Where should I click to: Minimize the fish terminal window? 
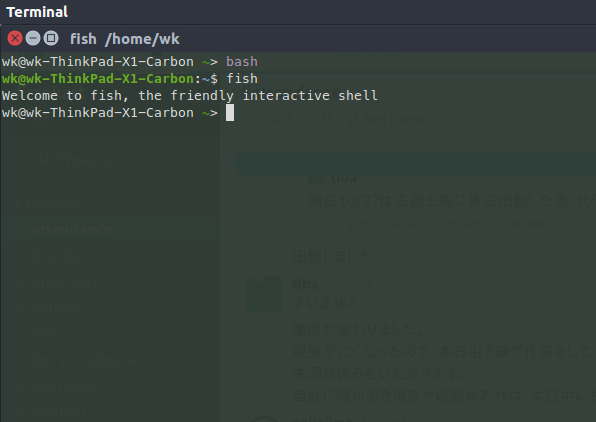tap(33, 38)
